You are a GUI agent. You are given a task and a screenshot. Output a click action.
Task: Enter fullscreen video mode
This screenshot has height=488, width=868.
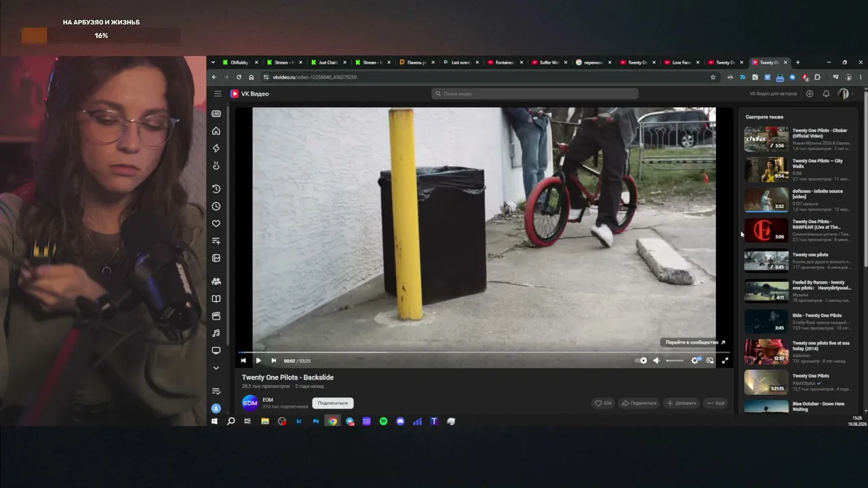coord(725,361)
